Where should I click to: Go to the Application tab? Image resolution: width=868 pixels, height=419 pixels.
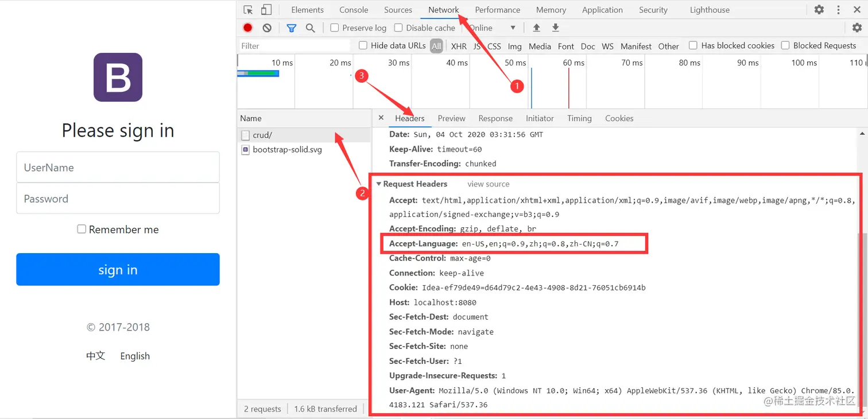pos(602,10)
